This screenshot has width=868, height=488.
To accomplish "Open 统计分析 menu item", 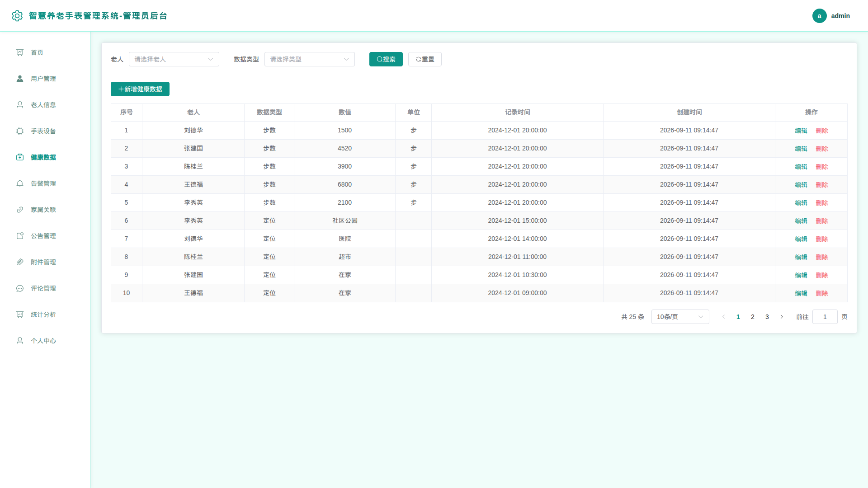I will pos(45,314).
